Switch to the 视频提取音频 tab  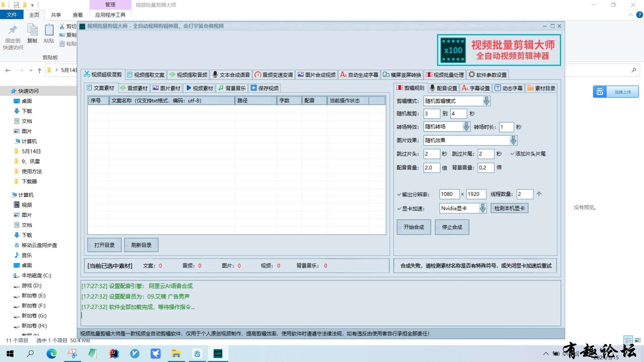188,75
